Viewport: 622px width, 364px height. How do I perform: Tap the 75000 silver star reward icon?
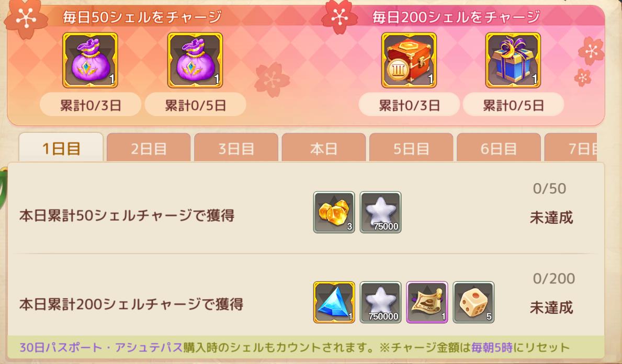tap(380, 212)
